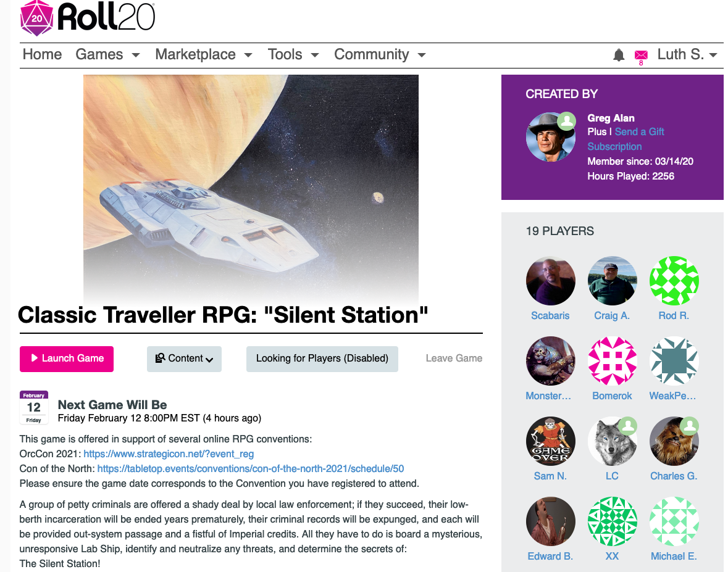Screen dimensions: 728x572
Task: Click Greg Alan's creator avatar
Action: tap(551, 138)
